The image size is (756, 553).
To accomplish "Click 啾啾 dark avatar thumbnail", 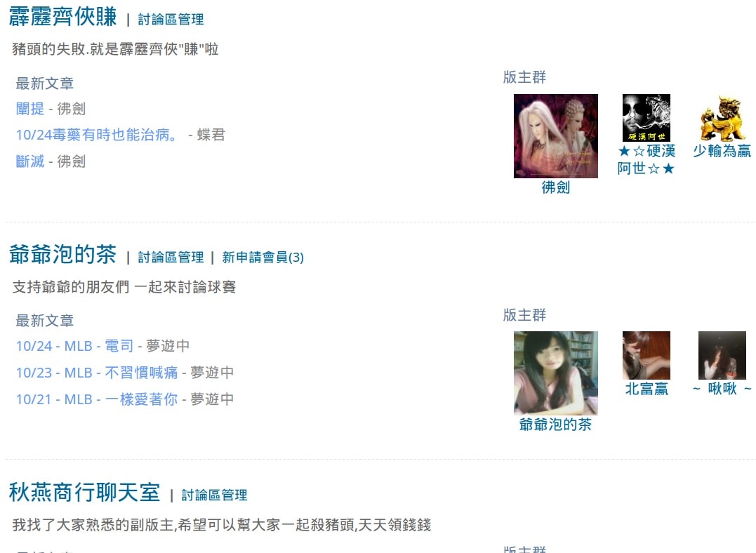I will (x=722, y=355).
